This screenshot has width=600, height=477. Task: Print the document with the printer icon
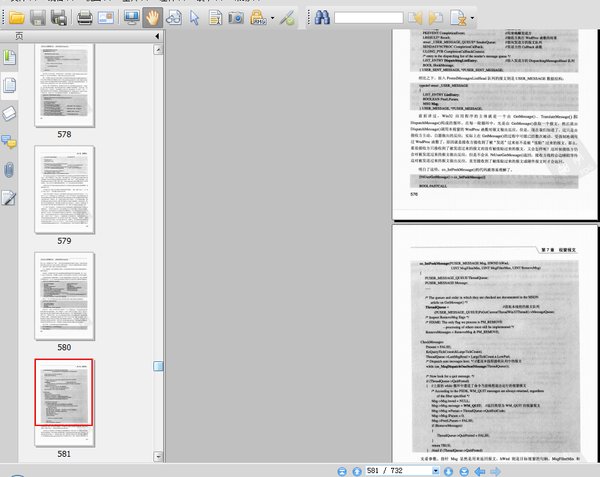85,18
